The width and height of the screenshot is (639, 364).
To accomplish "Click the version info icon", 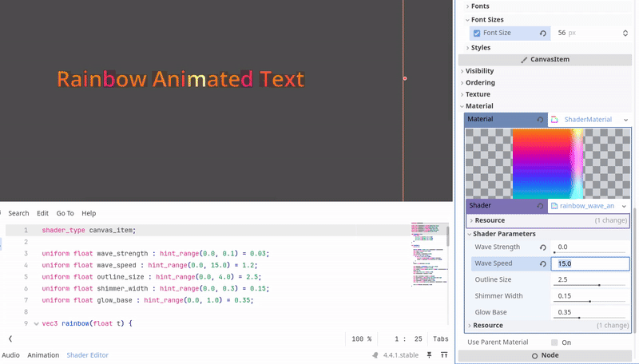I will 375,355.
